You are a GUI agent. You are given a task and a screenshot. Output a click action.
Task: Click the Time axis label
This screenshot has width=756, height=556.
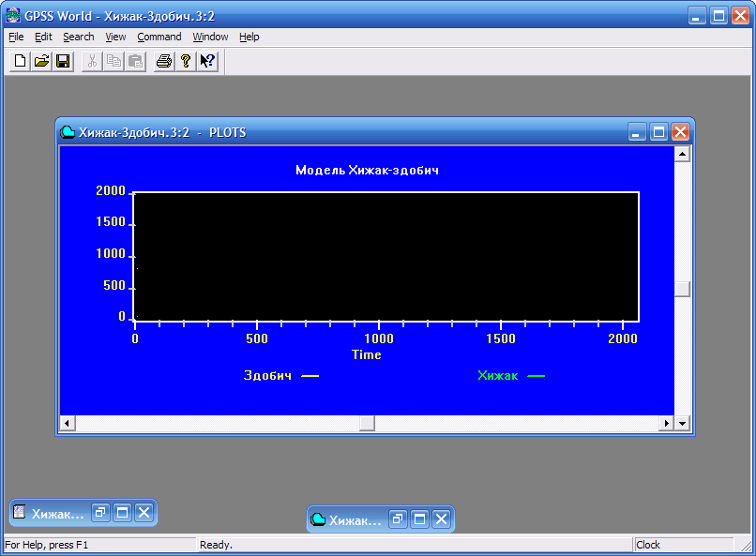point(367,354)
